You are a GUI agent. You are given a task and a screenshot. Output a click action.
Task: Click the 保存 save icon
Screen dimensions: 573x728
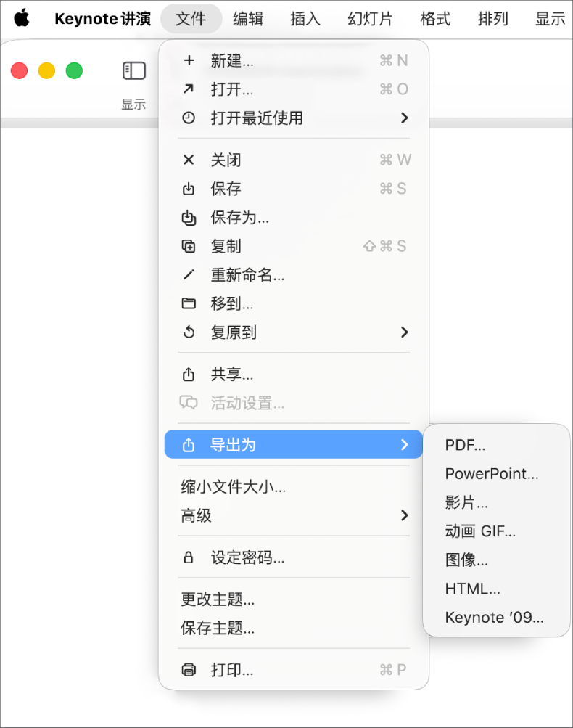[x=189, y=189]
